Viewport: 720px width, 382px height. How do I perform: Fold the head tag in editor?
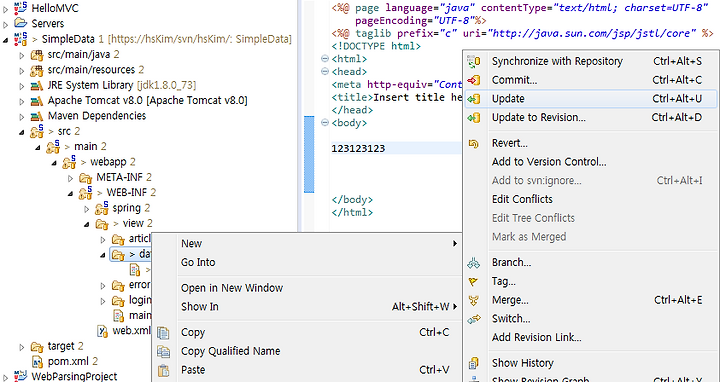[x=325, y=72]
